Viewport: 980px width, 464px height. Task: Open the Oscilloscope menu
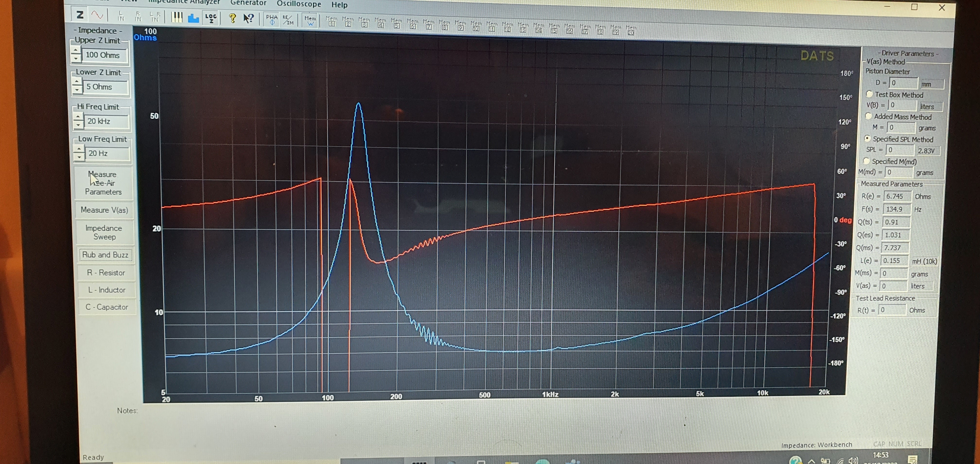tap(299, 4)
